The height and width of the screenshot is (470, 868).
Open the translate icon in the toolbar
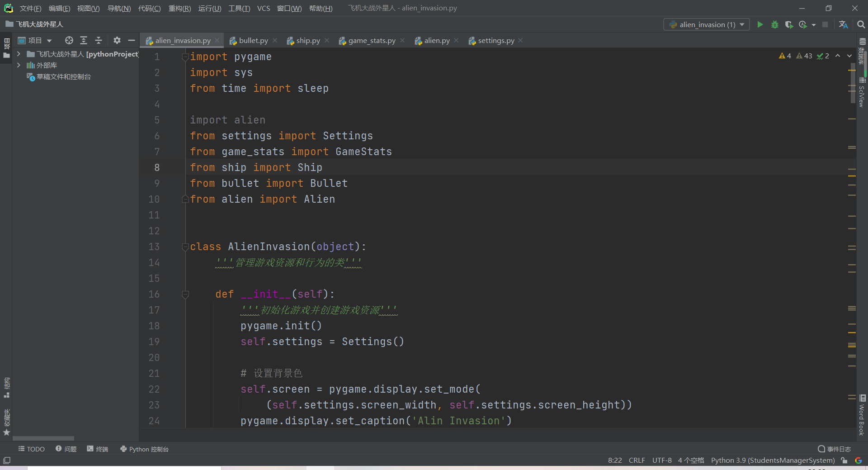tap(843, 24)
